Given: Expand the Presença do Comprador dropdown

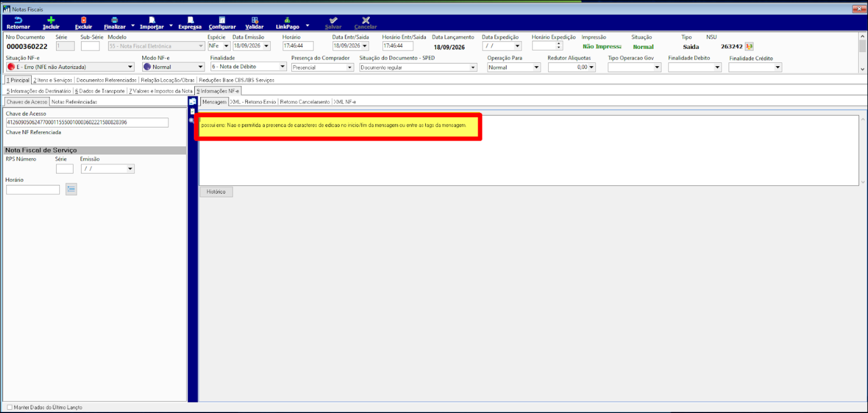Looking at the screenshot, I should (x=350, y=68).
